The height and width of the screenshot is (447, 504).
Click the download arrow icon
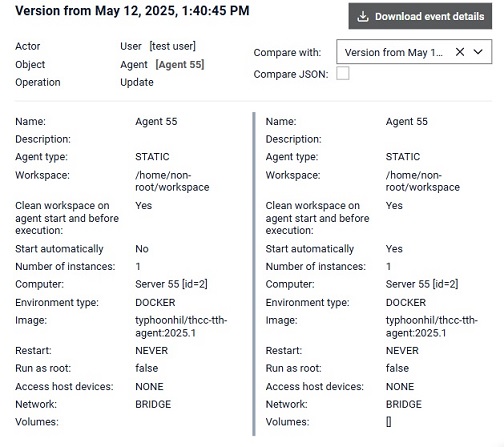click(363, 17)
